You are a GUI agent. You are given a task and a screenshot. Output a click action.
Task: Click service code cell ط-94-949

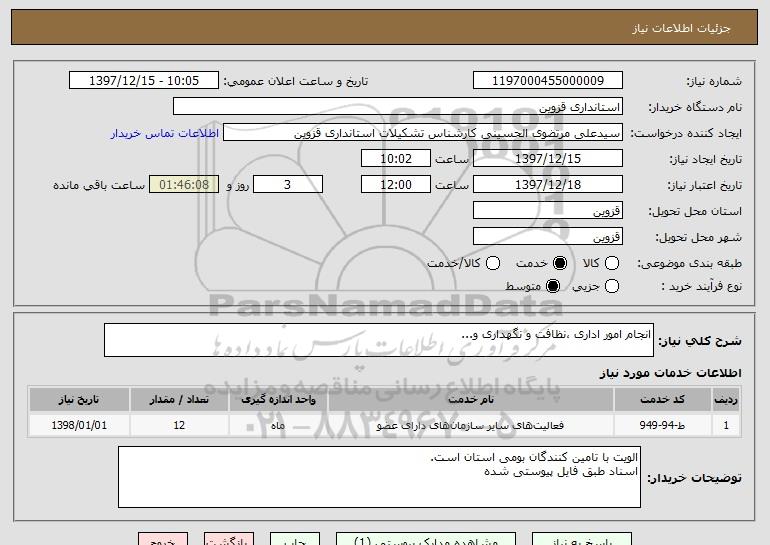[x=662, y=425]
